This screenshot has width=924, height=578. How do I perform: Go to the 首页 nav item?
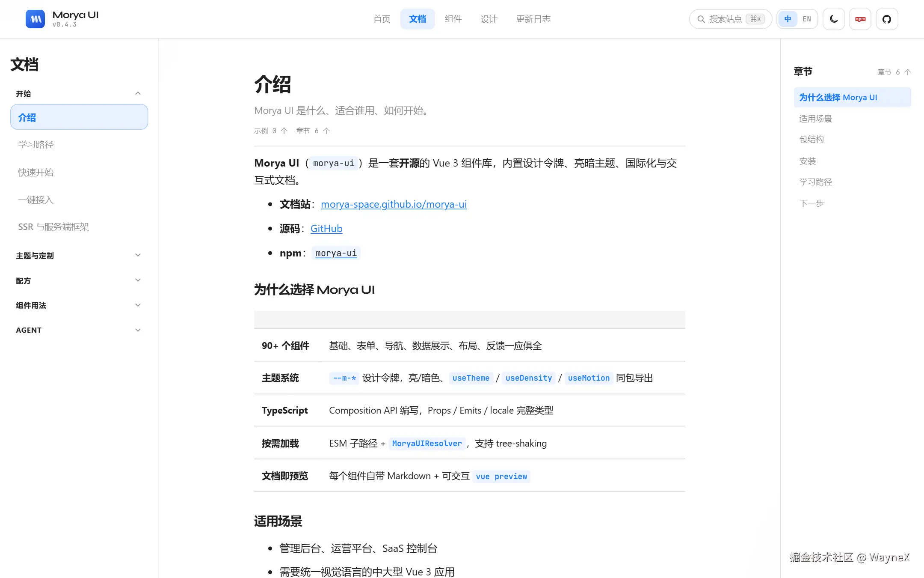click(x=382, y=19)
